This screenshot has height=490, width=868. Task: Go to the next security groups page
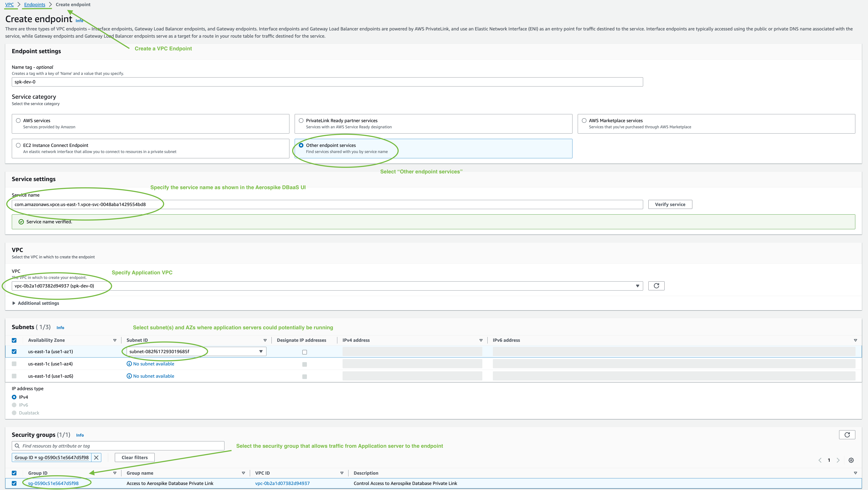(x=838, y=460)
